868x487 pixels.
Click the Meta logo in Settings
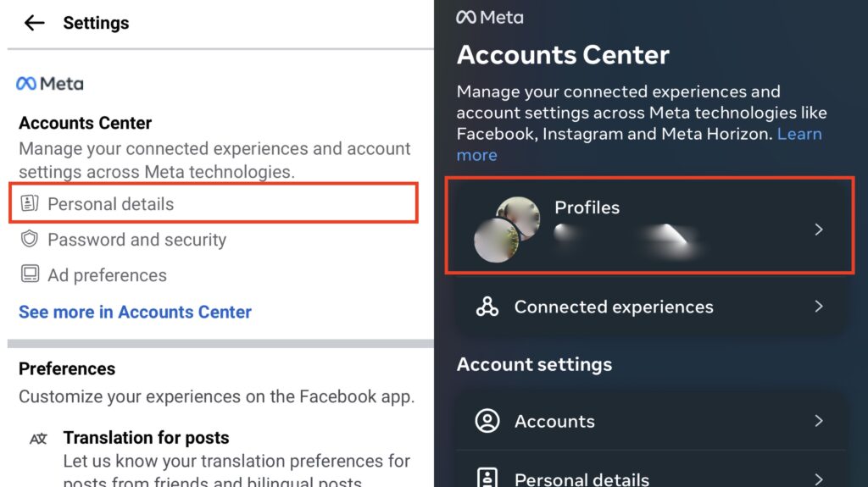pos(50,84)
